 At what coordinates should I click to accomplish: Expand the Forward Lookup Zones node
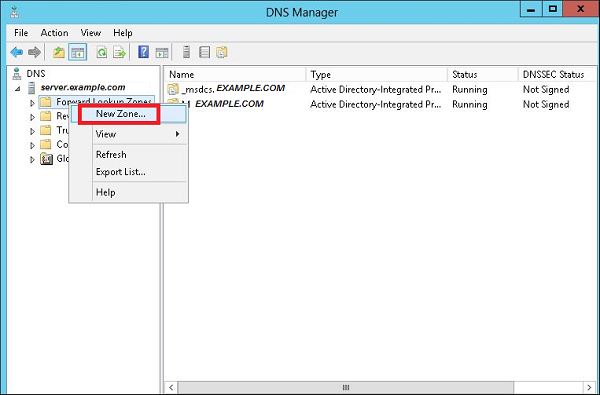(33, 103)
